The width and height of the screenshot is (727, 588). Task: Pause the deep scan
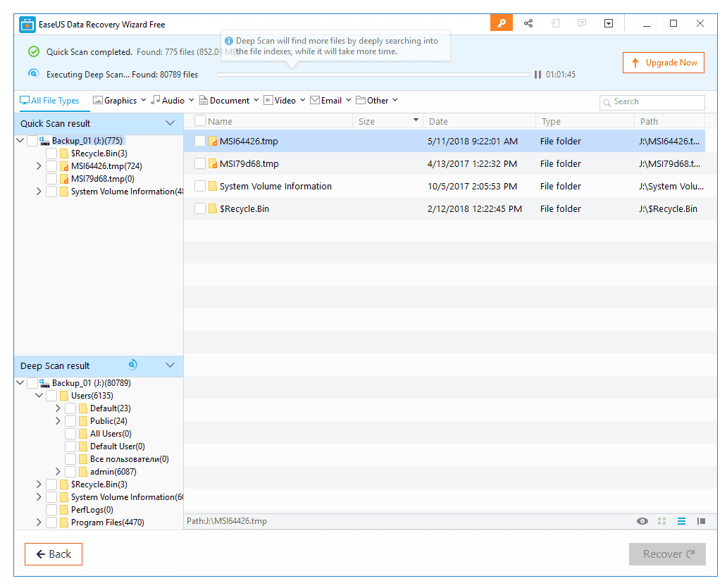(x=538, y=75)
